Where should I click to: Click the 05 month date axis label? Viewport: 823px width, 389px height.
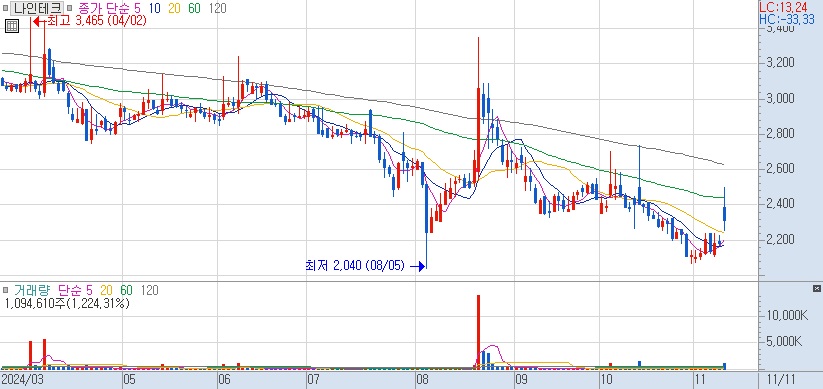coord(129,379)
